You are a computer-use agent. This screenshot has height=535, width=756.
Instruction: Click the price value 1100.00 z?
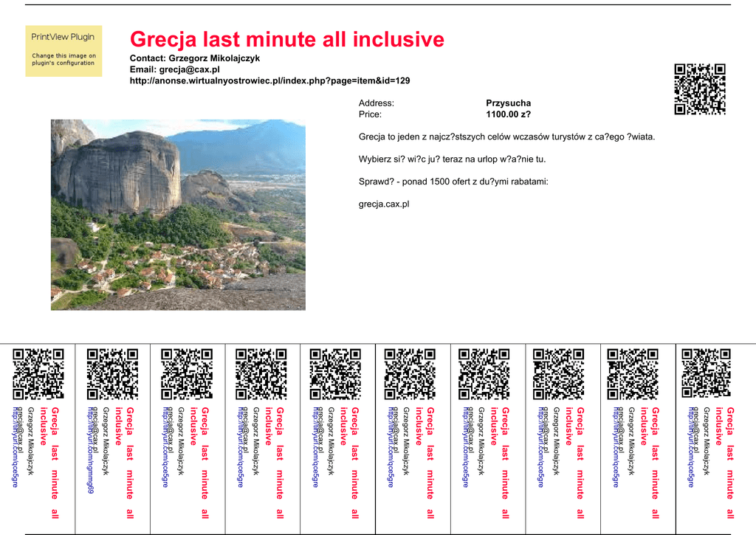click(508, 114)
